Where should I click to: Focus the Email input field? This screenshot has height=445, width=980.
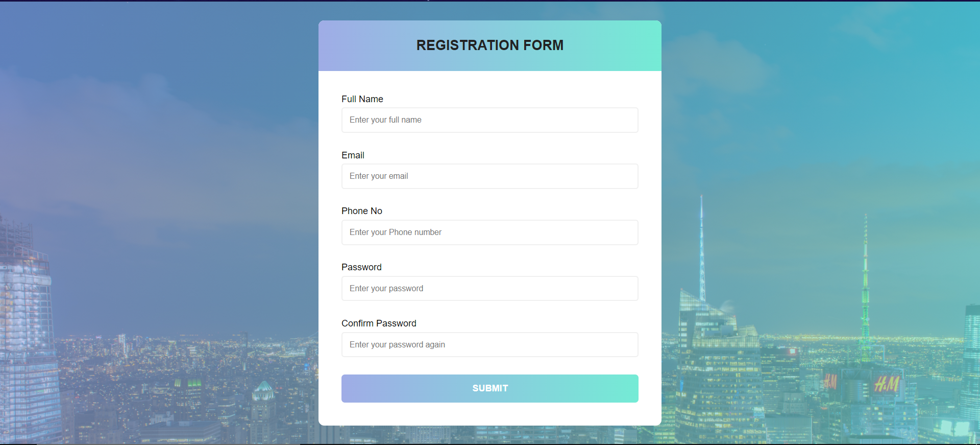click(x=489, y=176)
